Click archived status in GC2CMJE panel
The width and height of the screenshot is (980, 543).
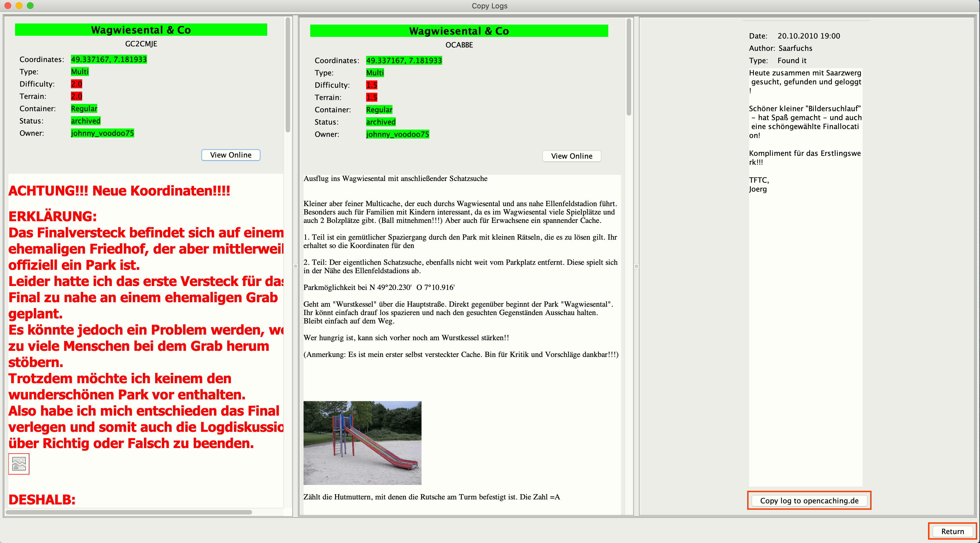[x=86, y=121]
